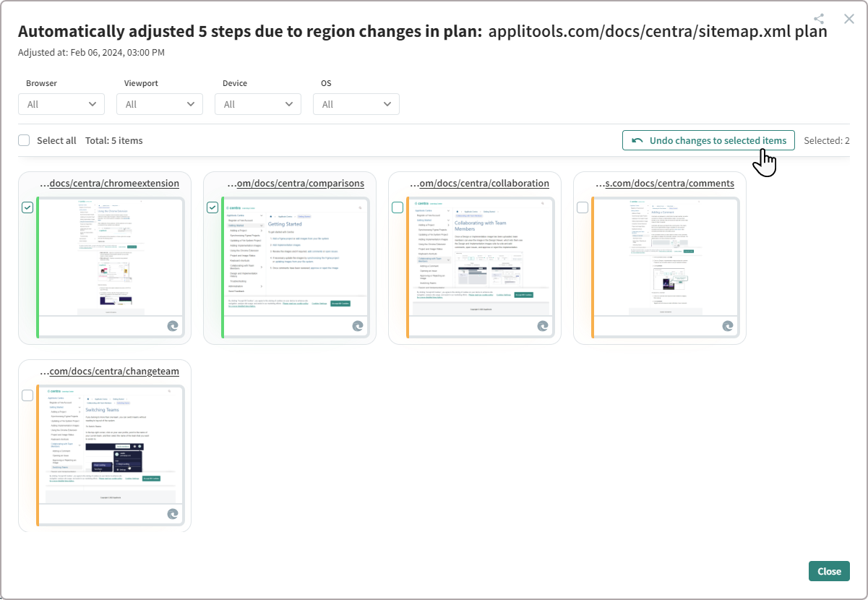Open the Device filter dropdown
Image resolution: width=868 pixels, height=600 pixels.
258,104
